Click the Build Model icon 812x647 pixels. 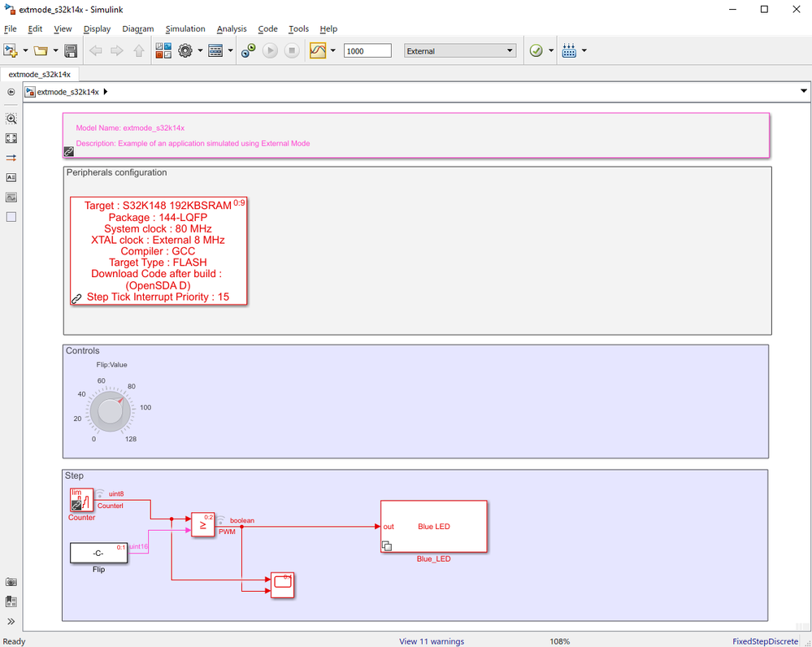569,50
